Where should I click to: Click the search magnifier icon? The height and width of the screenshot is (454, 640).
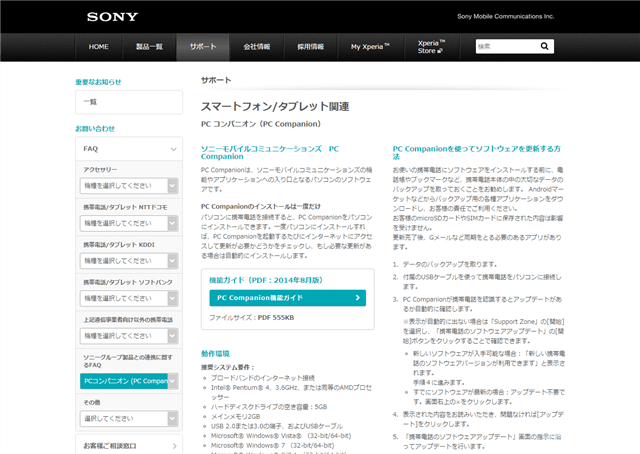click(544, 46)
